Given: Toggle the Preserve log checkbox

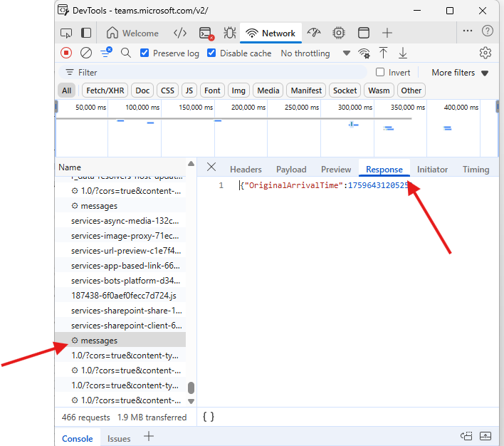Looking at the screenshot, I should pos(145,53).
